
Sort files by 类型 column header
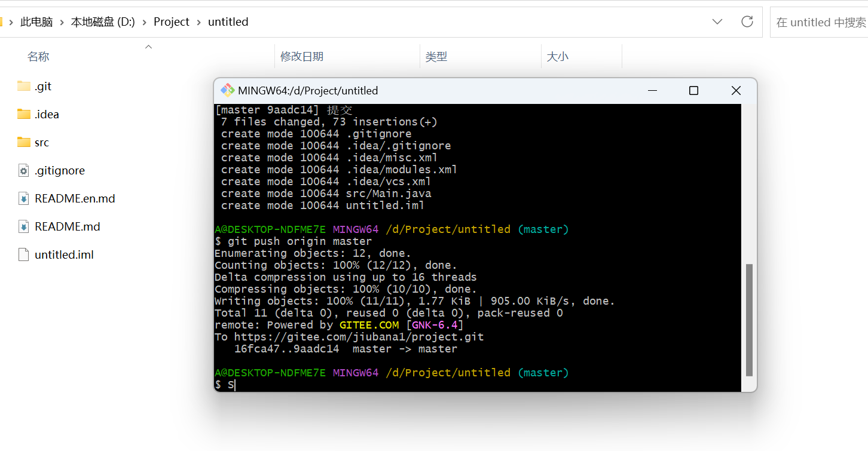[436, 57]
